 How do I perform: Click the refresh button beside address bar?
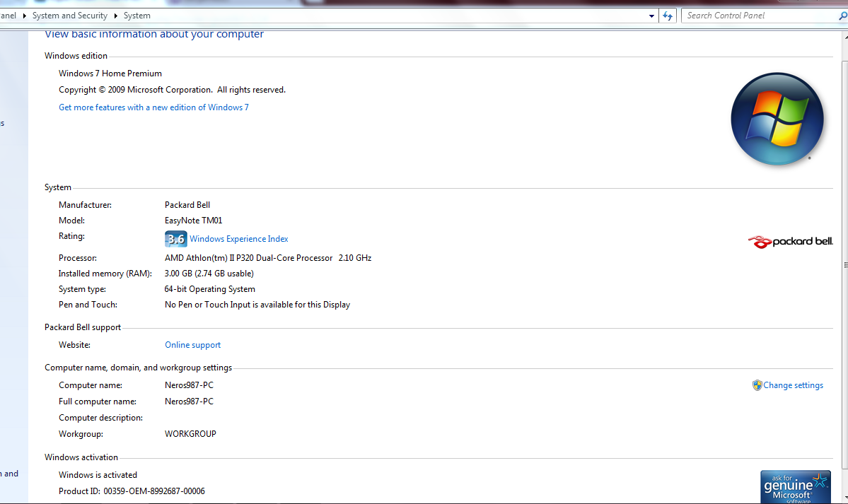coord(668,16)
